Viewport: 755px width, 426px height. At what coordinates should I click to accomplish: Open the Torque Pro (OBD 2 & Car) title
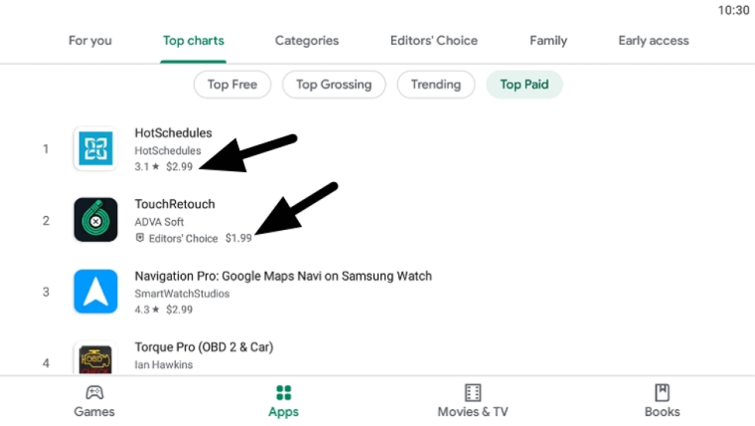click(204, 347)
